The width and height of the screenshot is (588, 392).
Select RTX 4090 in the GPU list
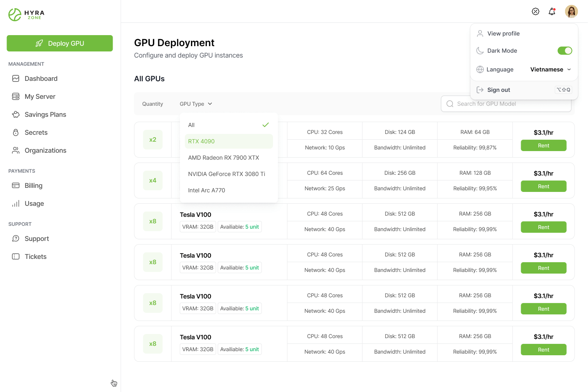pyautogui.click(x=201, y=141)
